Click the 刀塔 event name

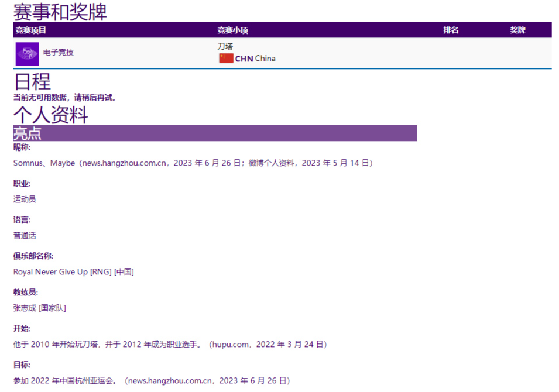click(x=225, y=46)
